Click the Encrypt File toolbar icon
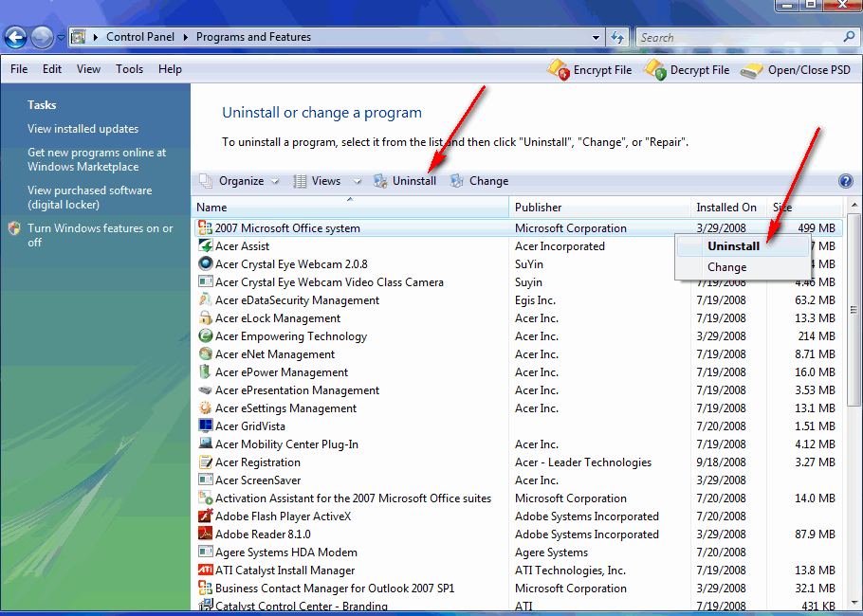Image resolution: width=863 pixels, height=616 pixels. click(558, 70)
